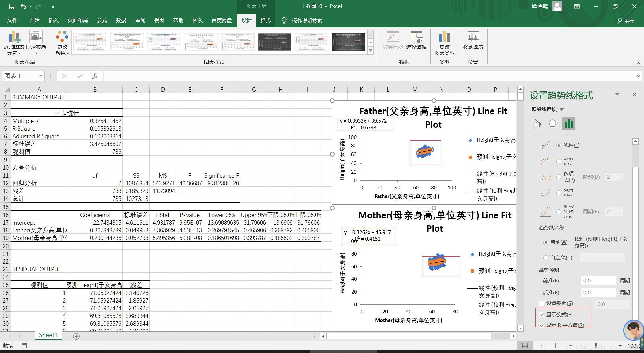Open Trendline Options bar chart tab
Screen dimensions: 644x353
pos(569,124)
